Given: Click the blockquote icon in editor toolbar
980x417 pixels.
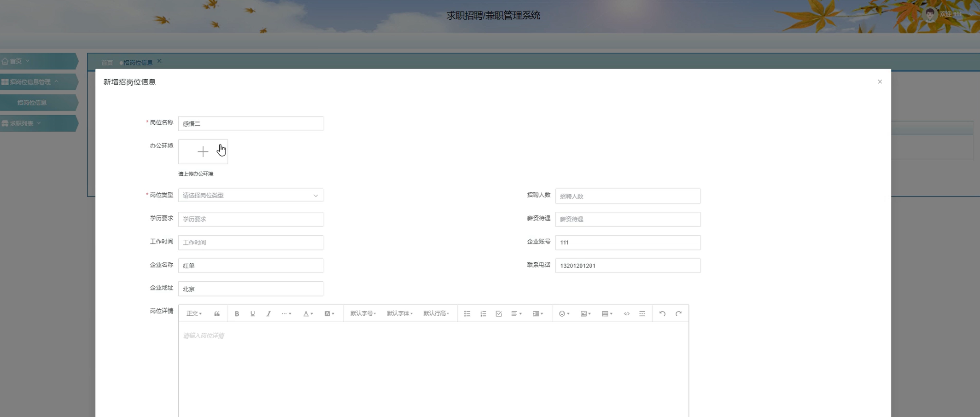Looking at the screenshot, I should (217, 314).
